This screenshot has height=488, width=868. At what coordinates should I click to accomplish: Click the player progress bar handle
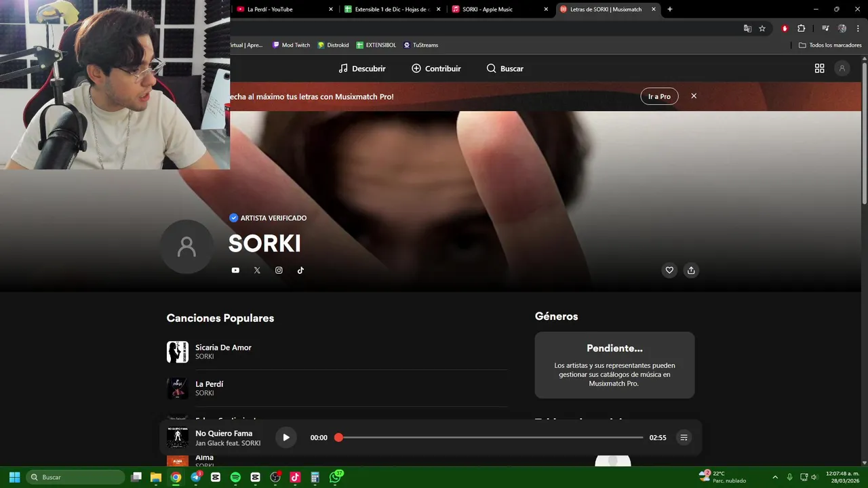pyautogui.click(x=338, y=438)
